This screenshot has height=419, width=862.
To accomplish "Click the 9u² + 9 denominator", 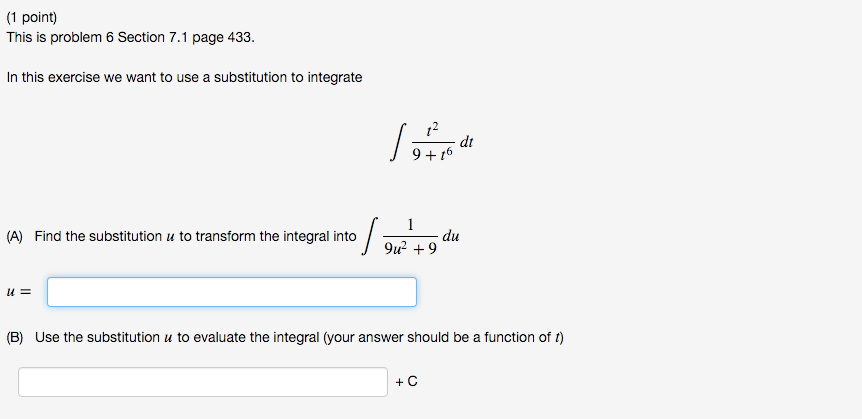I will [411, 249].
